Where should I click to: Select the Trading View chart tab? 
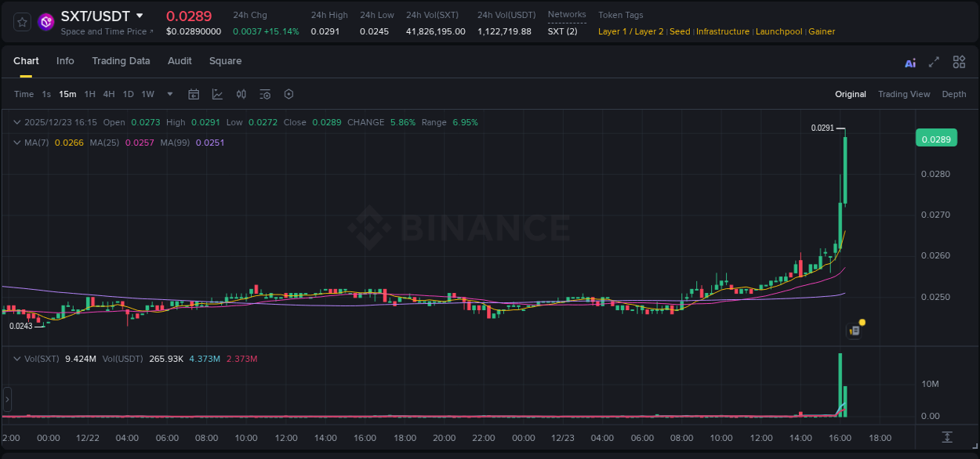(x=904, y=94)
